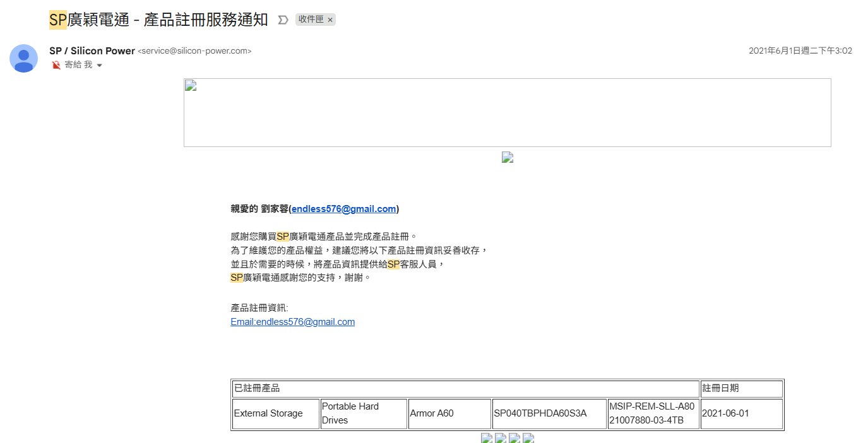Click the small broken image below banner
868x443 pixels.
click(x=508, y=157)
